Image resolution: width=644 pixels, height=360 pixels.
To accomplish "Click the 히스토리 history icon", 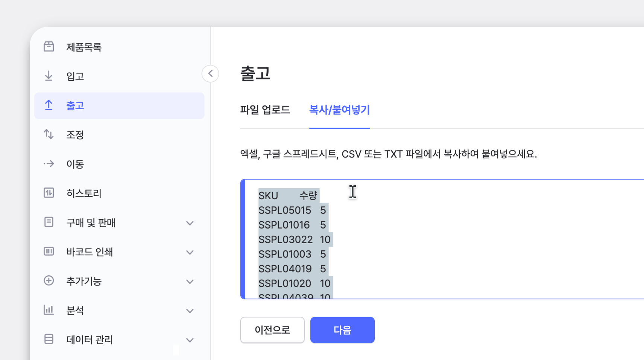I will 49,193.
